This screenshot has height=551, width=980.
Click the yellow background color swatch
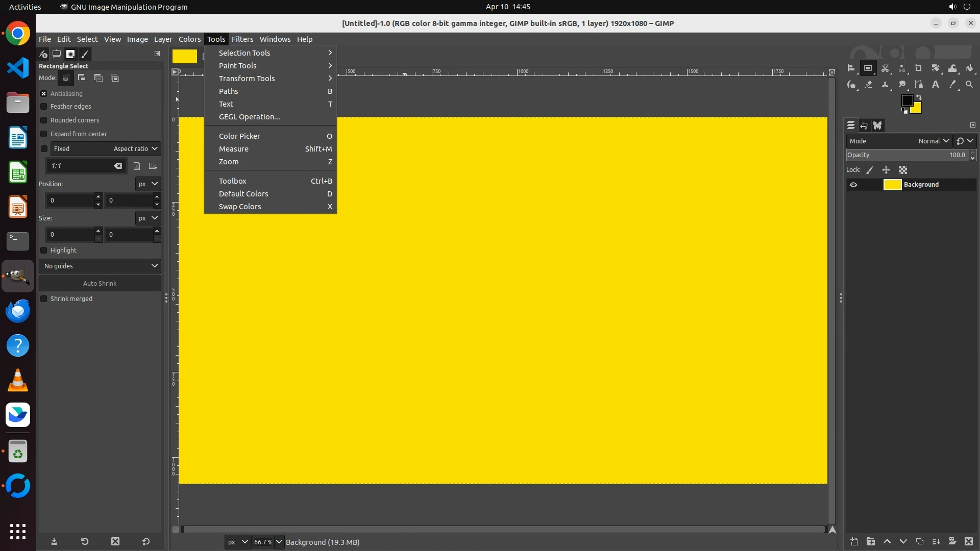917,109
